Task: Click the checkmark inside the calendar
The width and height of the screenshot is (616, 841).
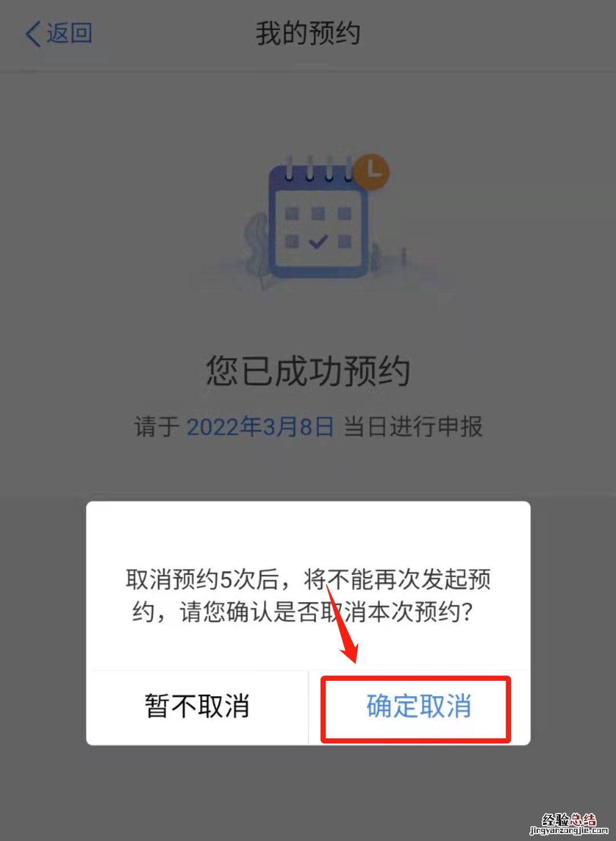Action: pos(318,241)
